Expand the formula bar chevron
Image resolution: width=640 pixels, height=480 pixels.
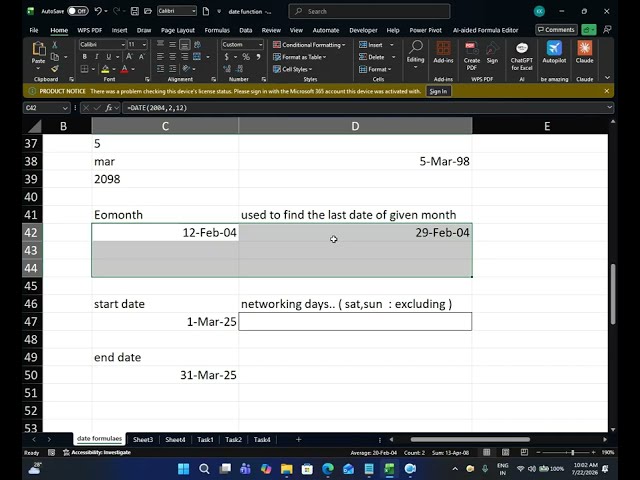point(609,107)
